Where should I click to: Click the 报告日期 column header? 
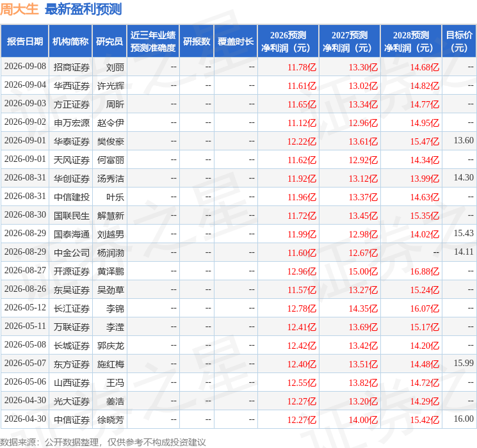pos(24,42)
